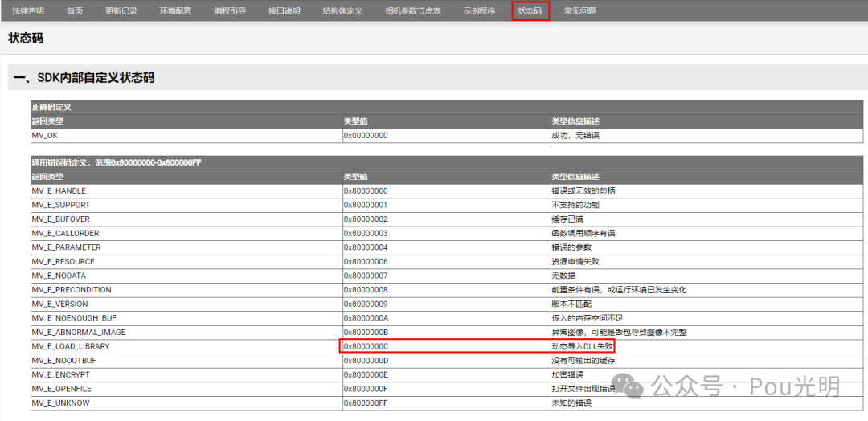Click the MV_E_NOENOUGH_BUF cell

pyautogui.click(x=187, y=318)
